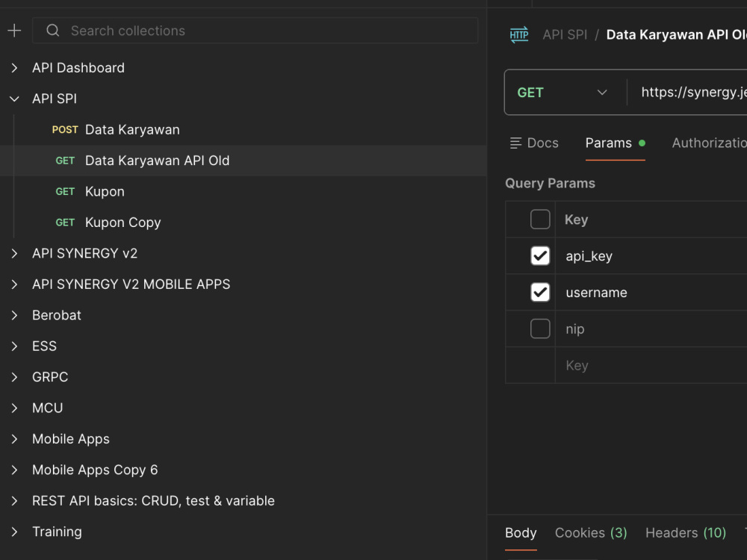Toggle the select-all checkbox in the Key header

click(x=540, y=220)
